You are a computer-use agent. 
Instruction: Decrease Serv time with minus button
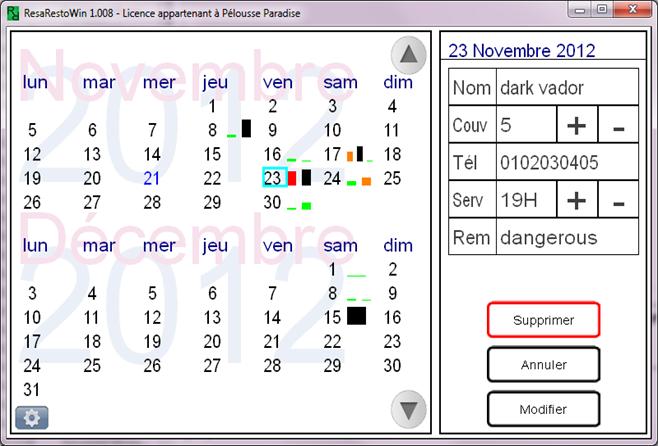point(619,200)
